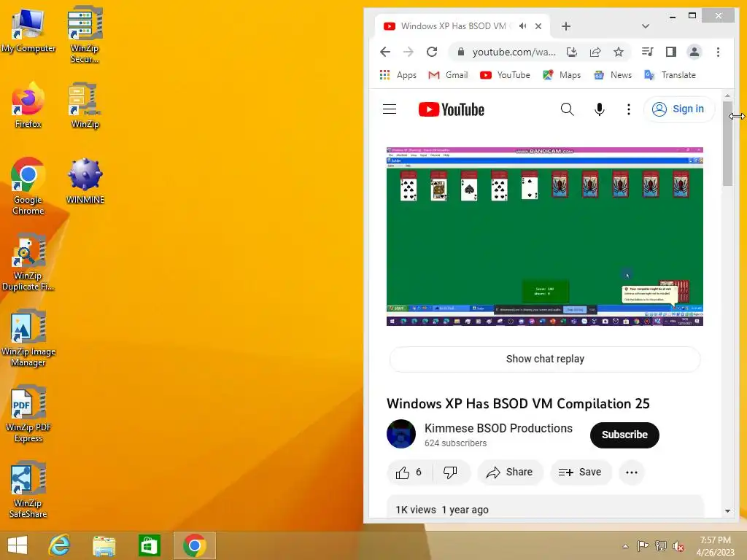Open Windows Store from taskbar
The width and height of the screenshot is (747, 560).
149,545
